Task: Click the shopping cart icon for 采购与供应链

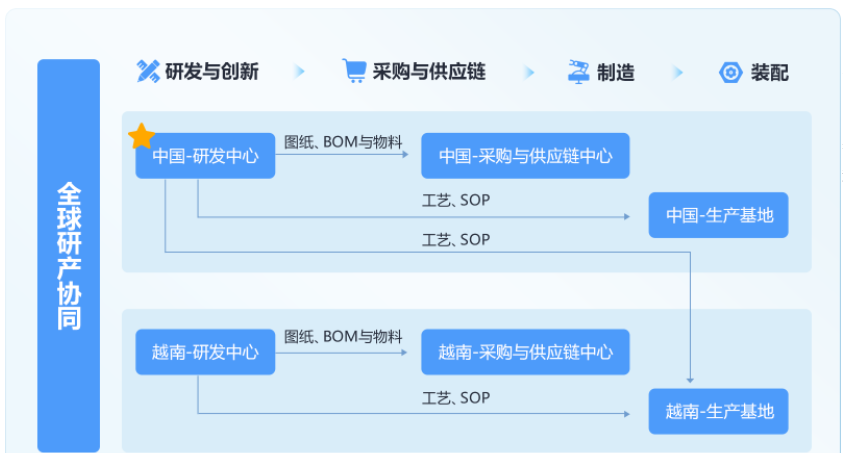Action: (x=354, y=71)
